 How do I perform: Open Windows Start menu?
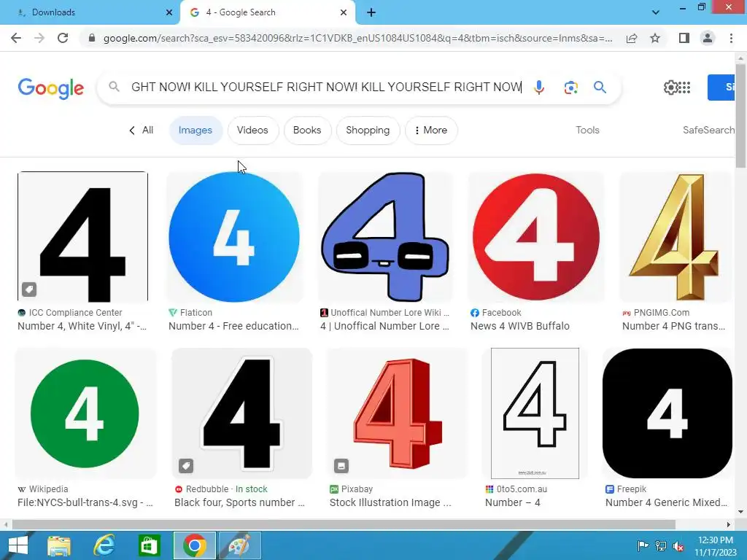[18, 545]
